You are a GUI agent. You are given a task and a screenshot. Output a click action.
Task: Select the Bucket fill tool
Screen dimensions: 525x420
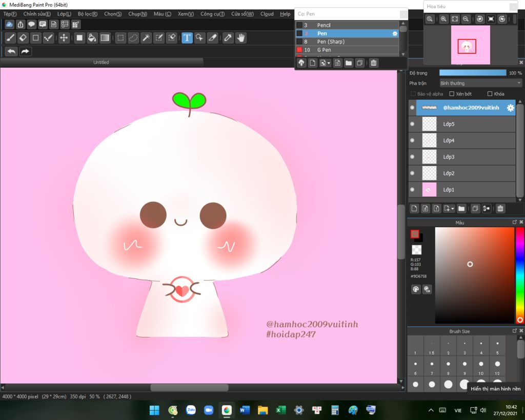92,38
